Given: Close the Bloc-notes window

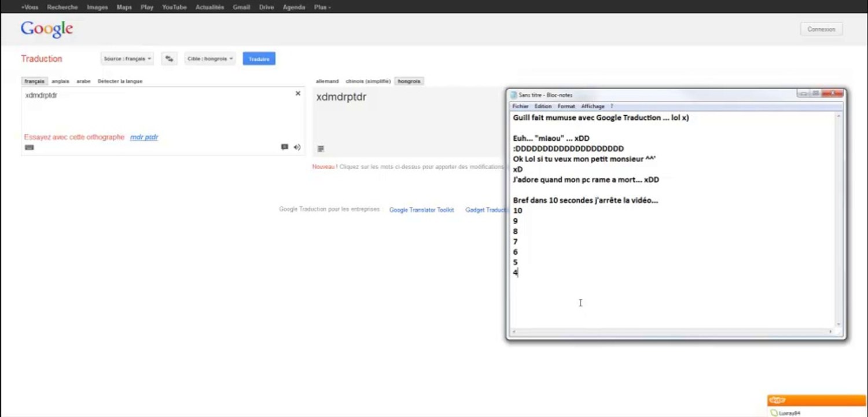Looking at the screenshot, I should 832,93.
